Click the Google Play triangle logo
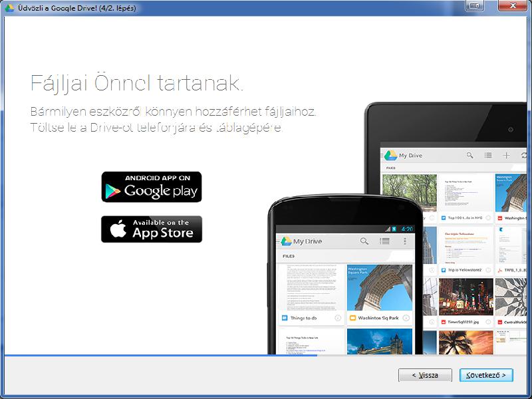Viewport: 532px width, 399px height. tap(113, 191)
